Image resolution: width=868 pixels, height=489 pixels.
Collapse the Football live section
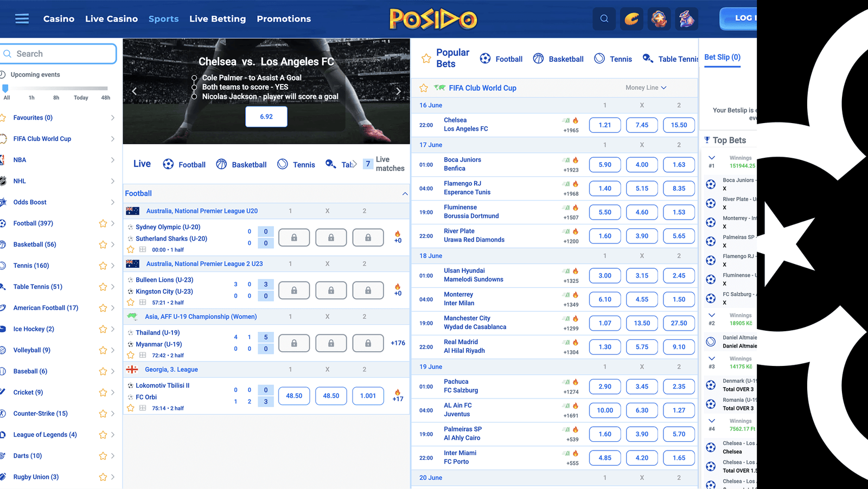[405, 194]
